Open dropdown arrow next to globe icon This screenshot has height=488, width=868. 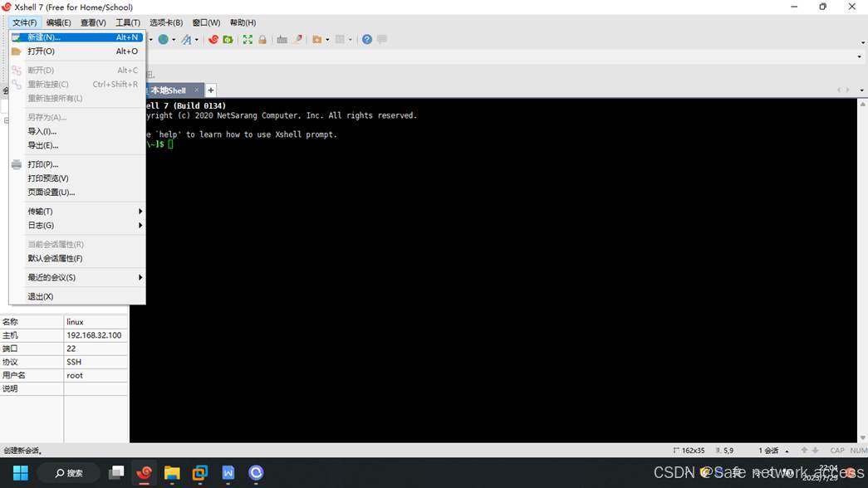[x=174, y=40]
